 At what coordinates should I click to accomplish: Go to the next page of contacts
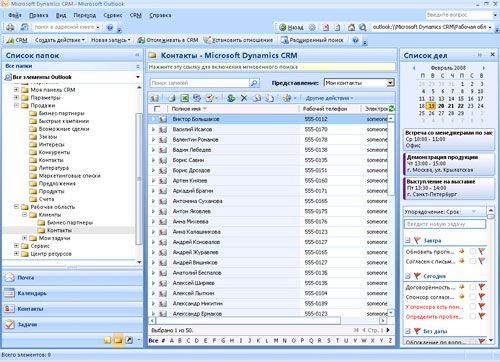[388, 330]
